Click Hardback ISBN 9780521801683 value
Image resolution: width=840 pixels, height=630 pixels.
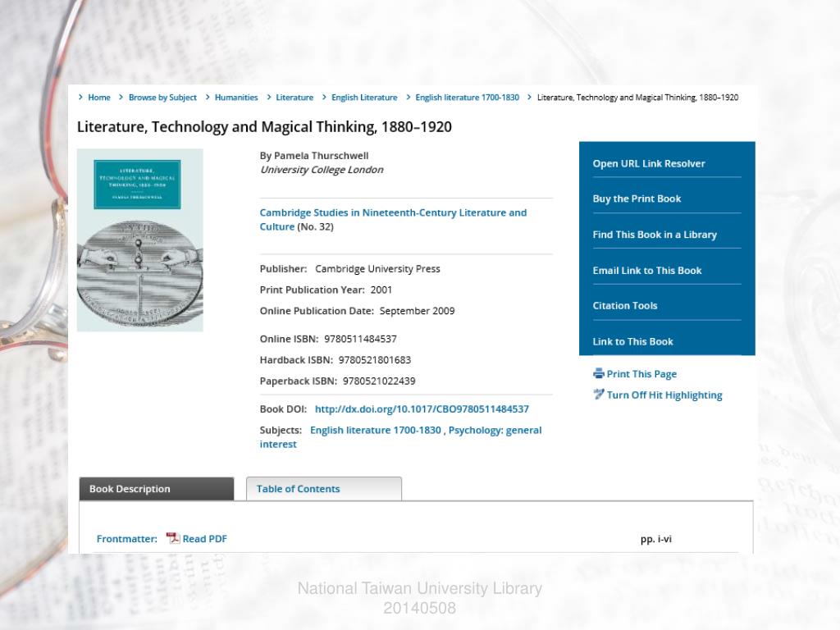[x=374, y=360]
